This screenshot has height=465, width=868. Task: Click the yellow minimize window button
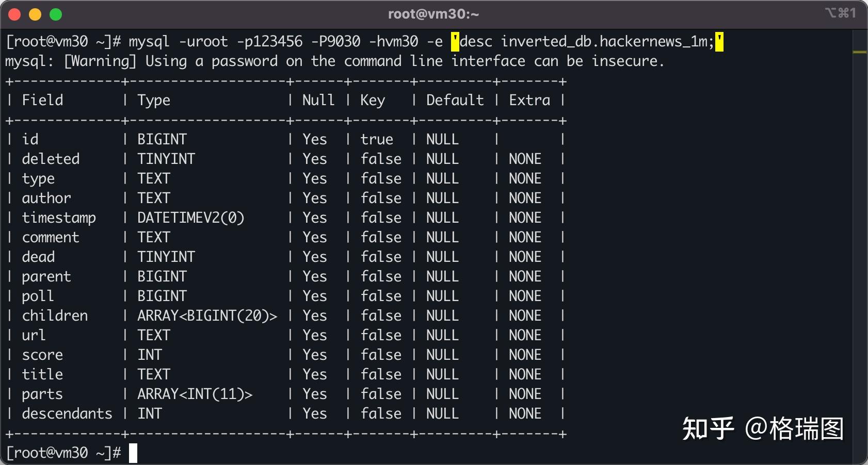[x=35, y=14]
